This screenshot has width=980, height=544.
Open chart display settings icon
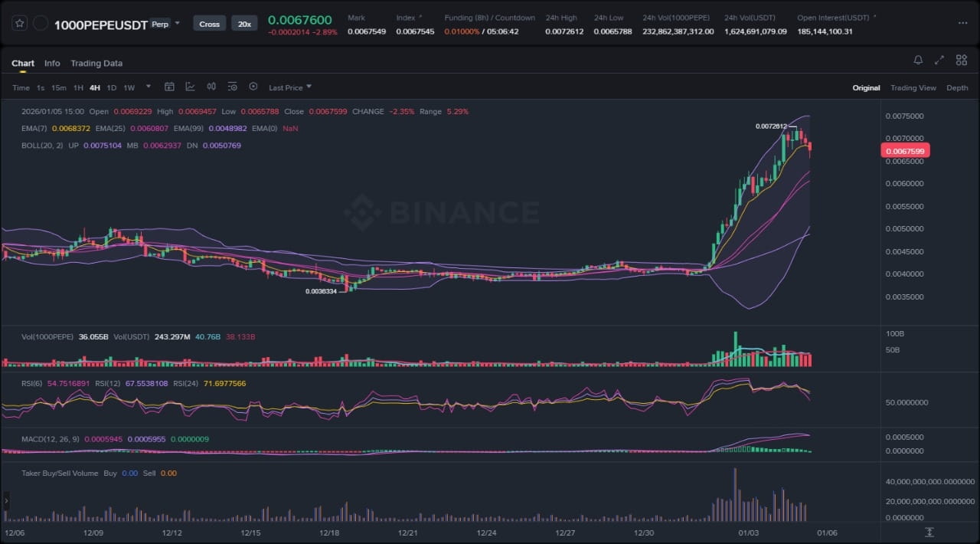coord(232,87)
